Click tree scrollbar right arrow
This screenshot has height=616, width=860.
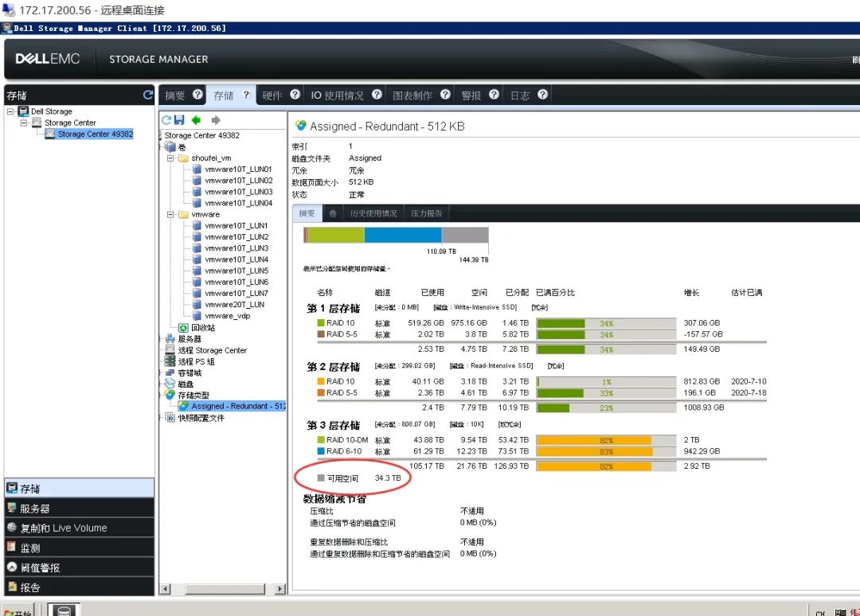(280, 589)
